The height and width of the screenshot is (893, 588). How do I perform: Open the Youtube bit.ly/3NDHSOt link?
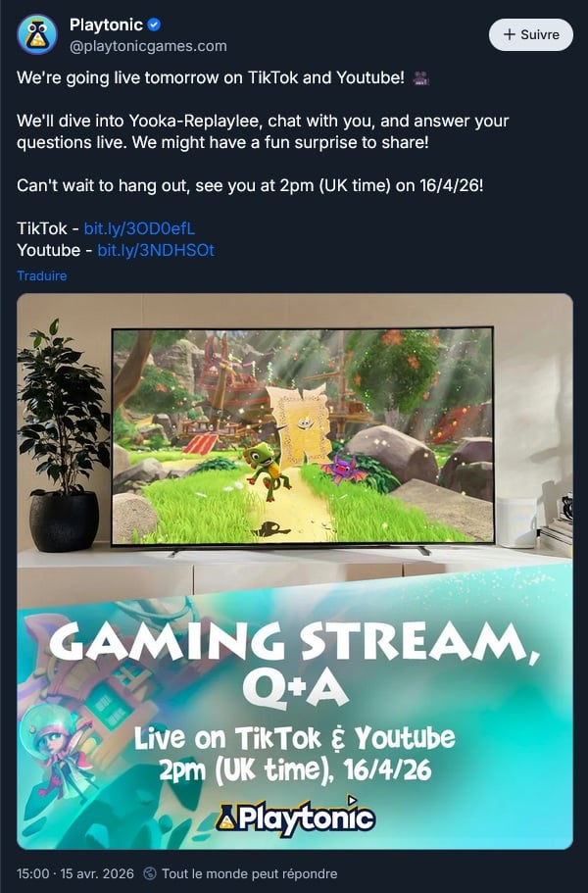156,250
